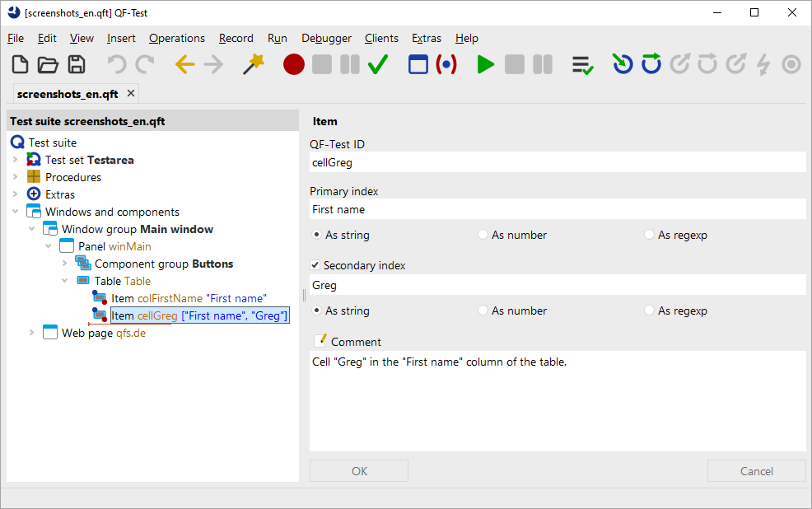
Task: Click inside the Comment text area
Action: (x=558, y=401)
